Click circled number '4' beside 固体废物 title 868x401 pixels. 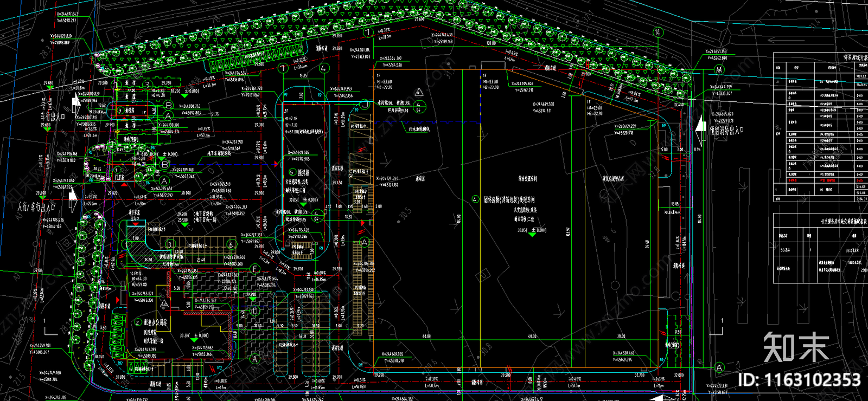475,199
